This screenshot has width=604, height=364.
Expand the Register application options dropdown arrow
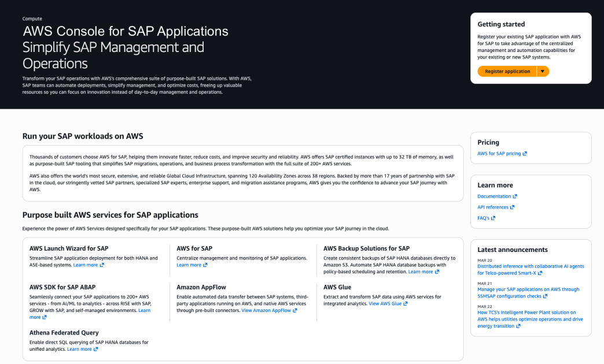tap(543, 71)
